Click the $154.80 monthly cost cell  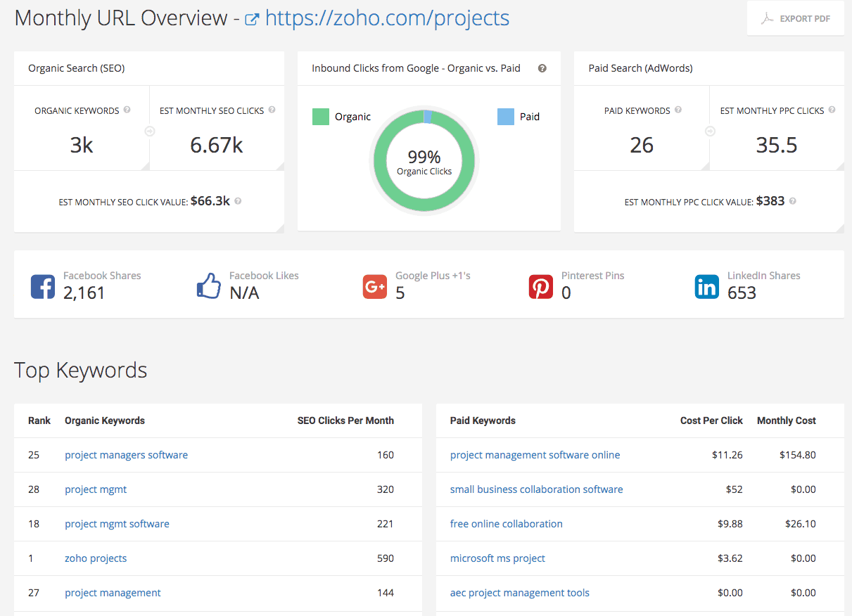point(798,455)
